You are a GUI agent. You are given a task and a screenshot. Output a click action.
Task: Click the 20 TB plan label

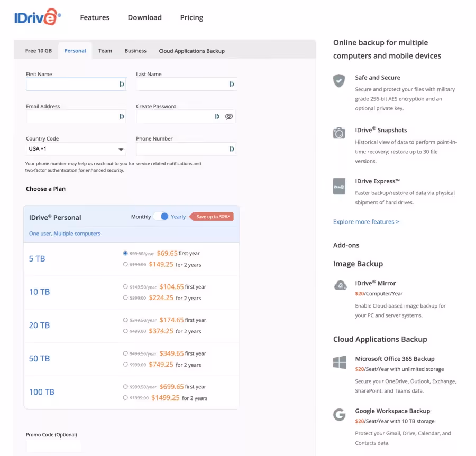point(39,325)
